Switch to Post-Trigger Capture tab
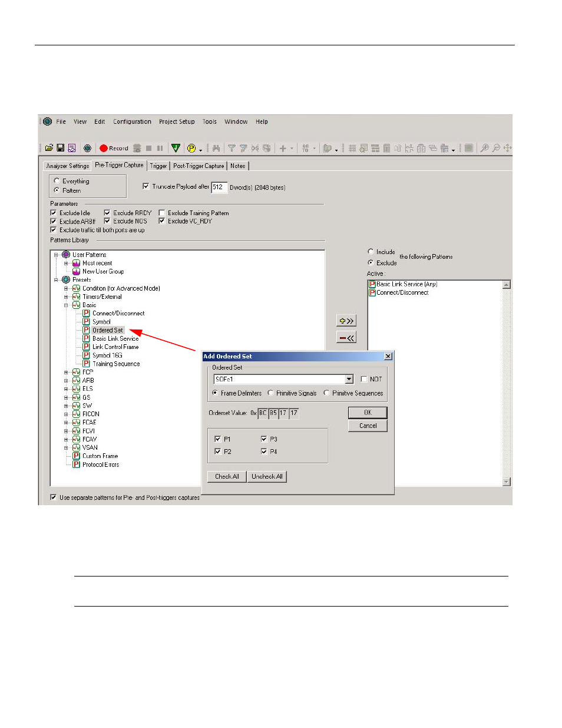Image resolution: width=562 pixels, height=728 pixels. 199,166
